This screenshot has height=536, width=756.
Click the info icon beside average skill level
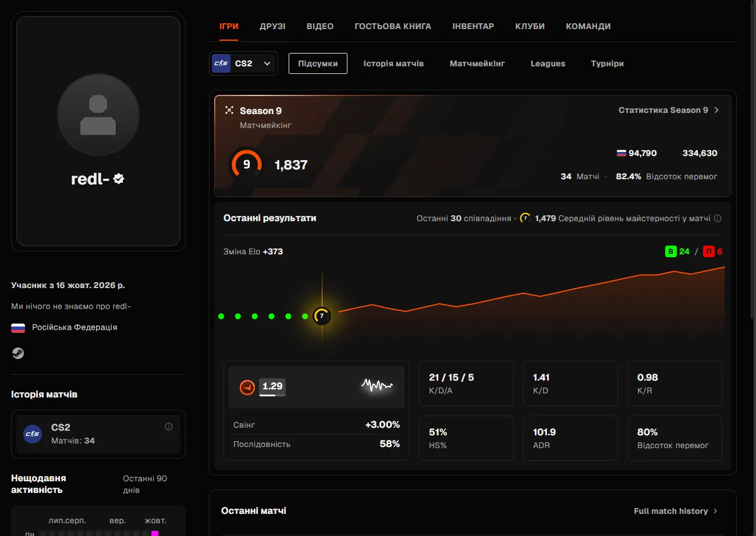coord(718,219)
